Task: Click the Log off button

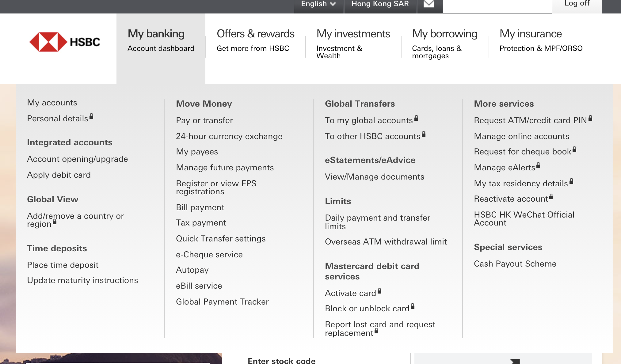Action: (576, 4)
